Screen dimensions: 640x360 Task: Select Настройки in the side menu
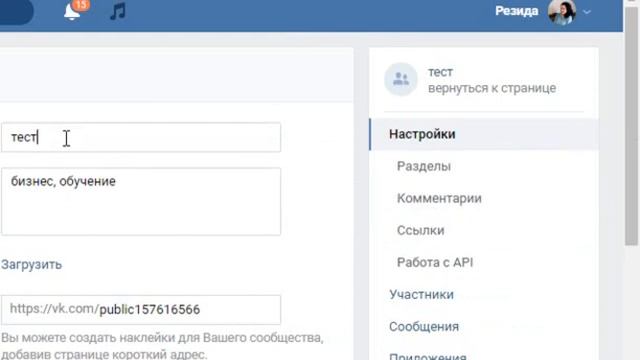click(x=484, y=134)
